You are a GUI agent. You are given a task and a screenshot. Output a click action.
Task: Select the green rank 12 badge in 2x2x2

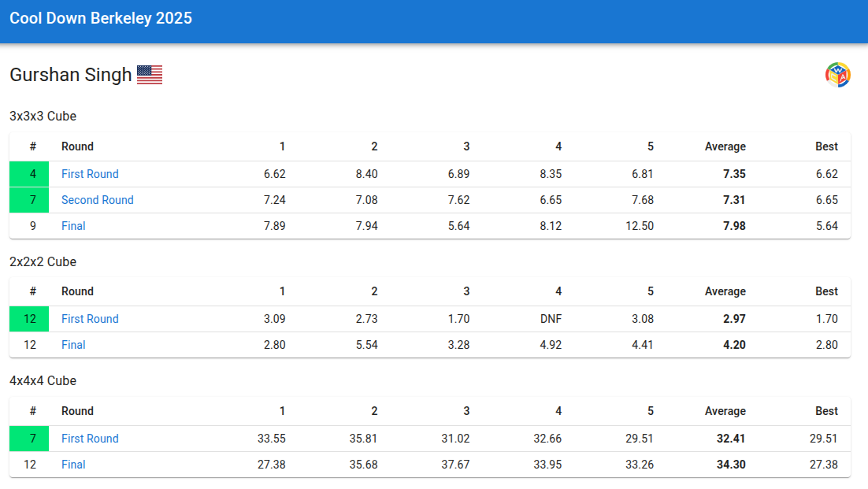[29, 319]
